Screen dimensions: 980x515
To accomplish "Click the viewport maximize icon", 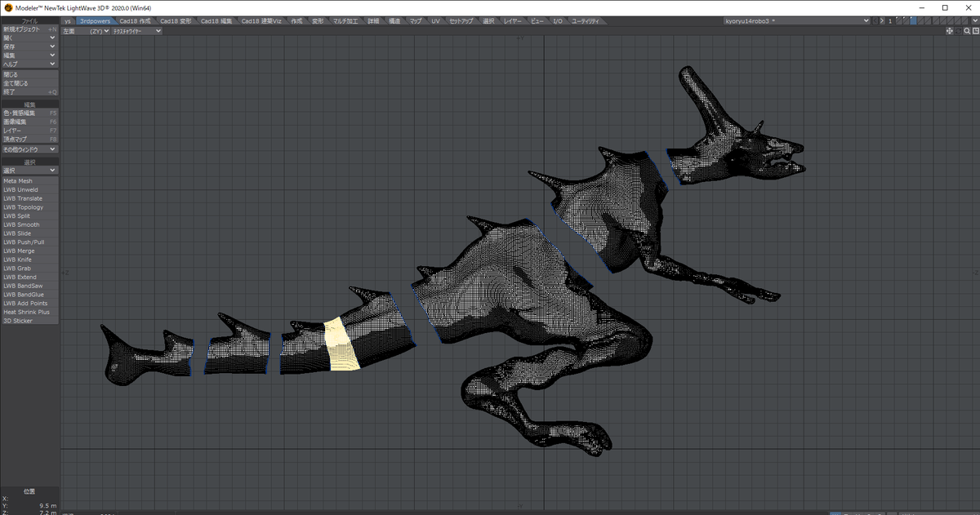I will 975,31.
